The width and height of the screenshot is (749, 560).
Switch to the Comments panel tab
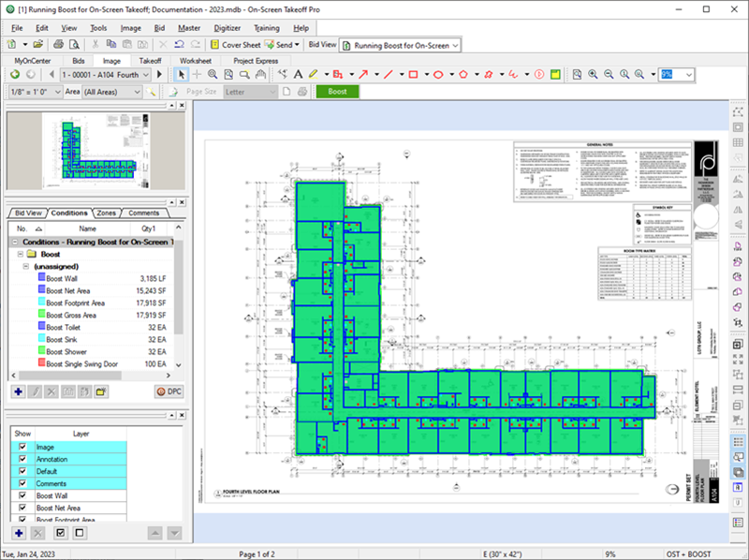pos(143,214)
